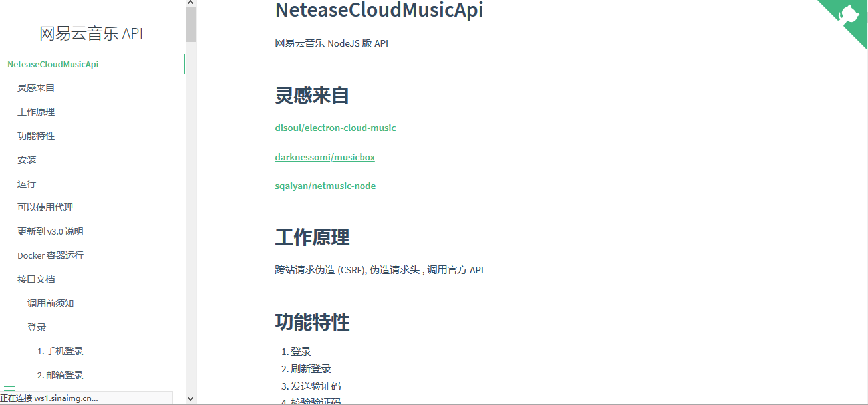The width and height of the screenshot is (868, 405).
Task: Go to 工作原理 in the sidebar
Action: [x=36, y=112]
